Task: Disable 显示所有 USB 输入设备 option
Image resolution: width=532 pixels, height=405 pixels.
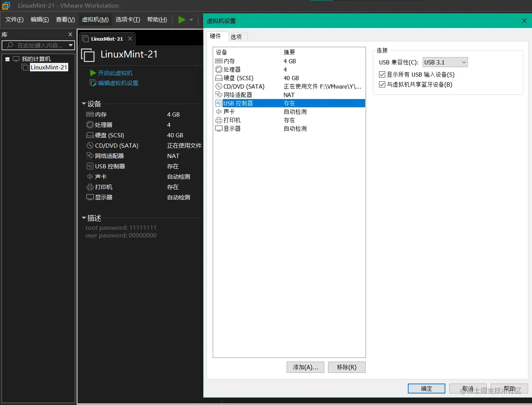Action: tap(382, 74)
